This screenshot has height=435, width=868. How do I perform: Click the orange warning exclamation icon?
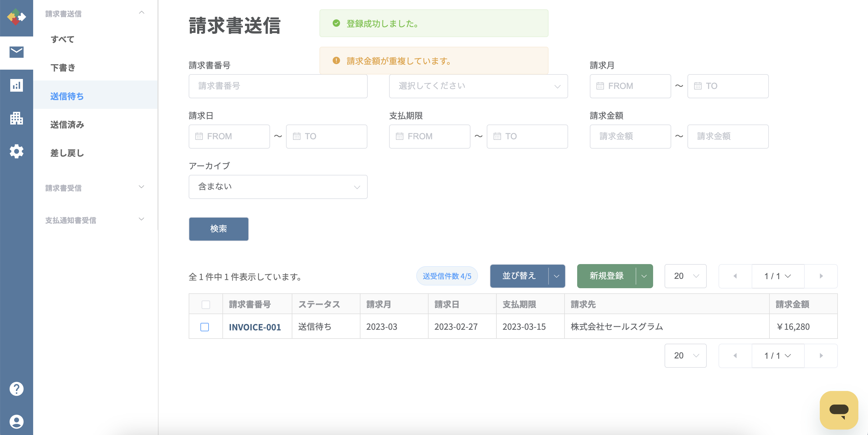[x=336, y=61]
